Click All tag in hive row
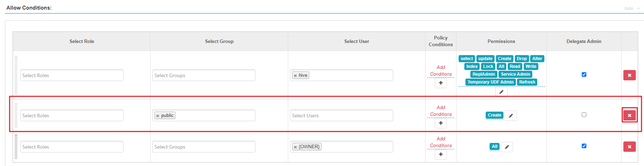This screenshot has width=644, height=166. [x=501, y=66]
